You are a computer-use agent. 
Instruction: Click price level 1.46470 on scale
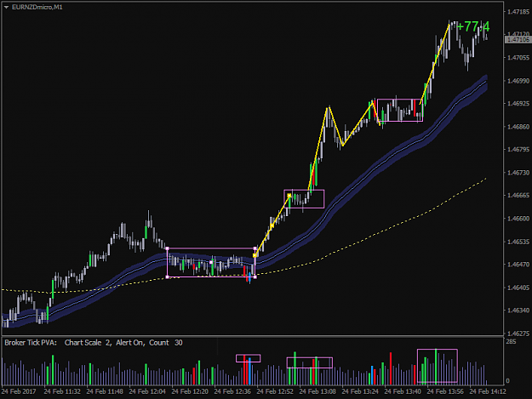click(518, 265)
